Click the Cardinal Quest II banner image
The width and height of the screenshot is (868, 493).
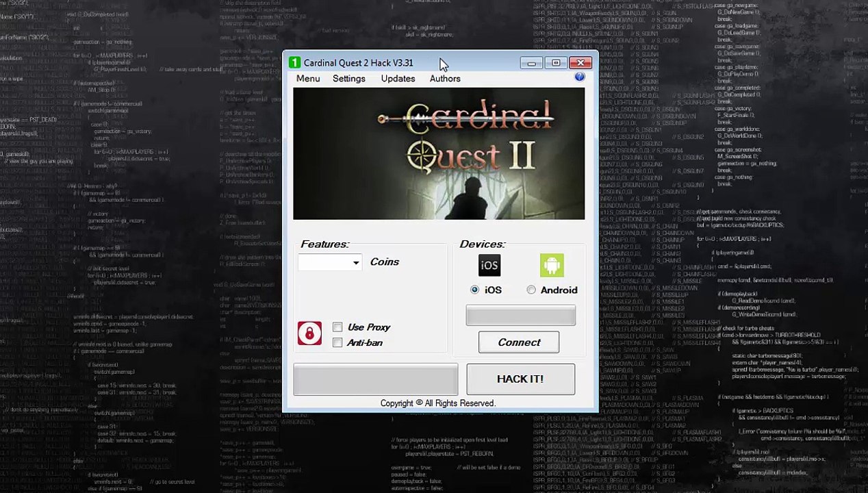[x=439, y=154]
